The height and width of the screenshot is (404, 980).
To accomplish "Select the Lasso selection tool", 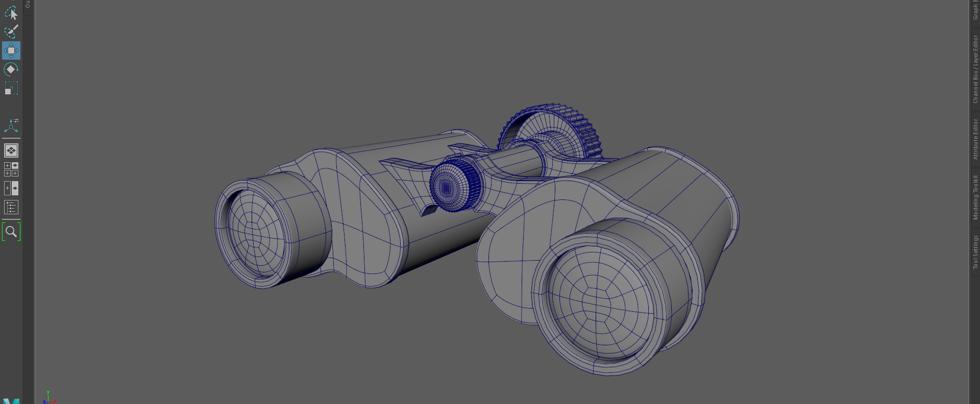I will click(11, 13).
